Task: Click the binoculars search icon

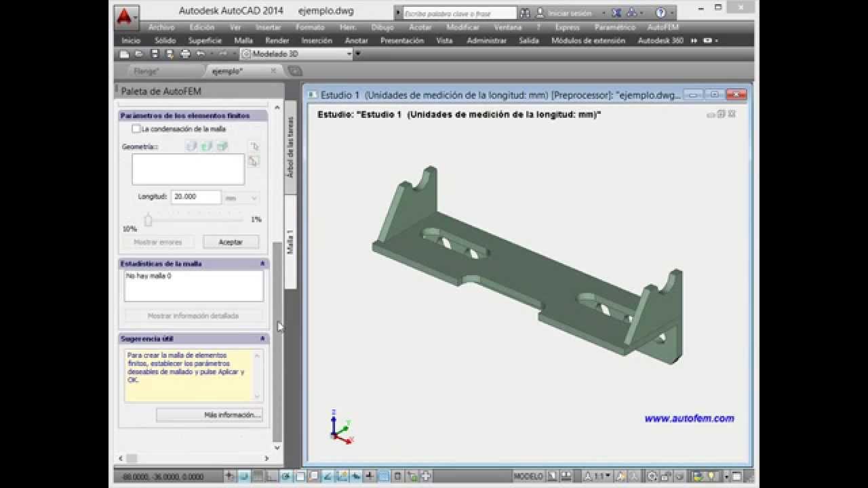Action: (526, 13)
